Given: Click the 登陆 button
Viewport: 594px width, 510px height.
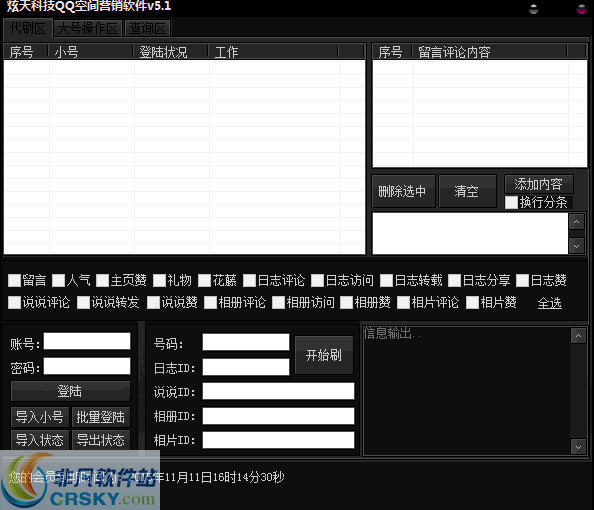Looking at the screenshot, I should pos(70,391).
